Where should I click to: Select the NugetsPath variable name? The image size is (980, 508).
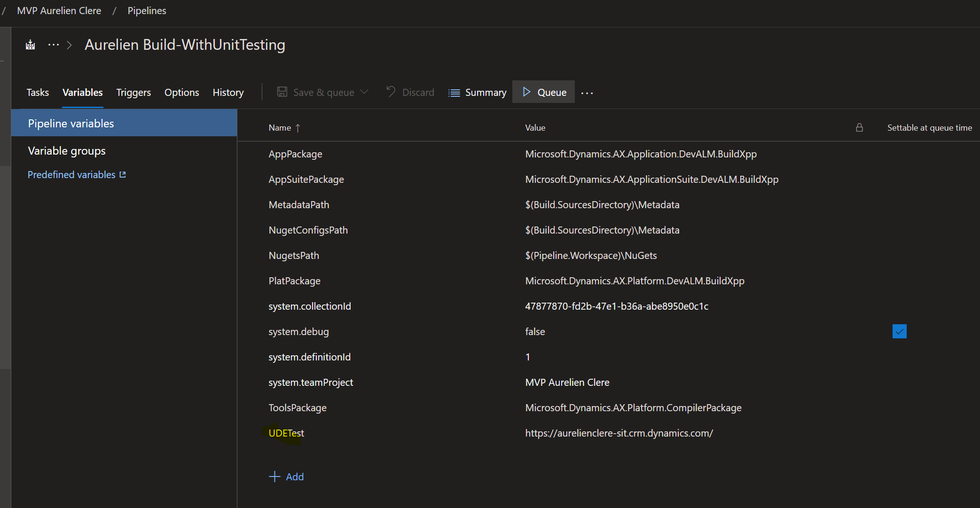pyautogui.click(x=294, y=256)
